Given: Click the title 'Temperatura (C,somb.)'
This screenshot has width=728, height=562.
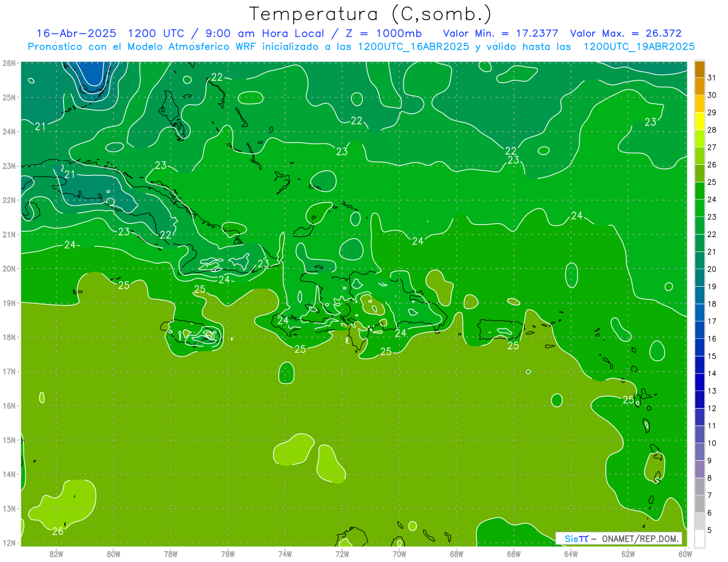Looking at the screenshot, I should pyautogui.click(x=371, y=14).
